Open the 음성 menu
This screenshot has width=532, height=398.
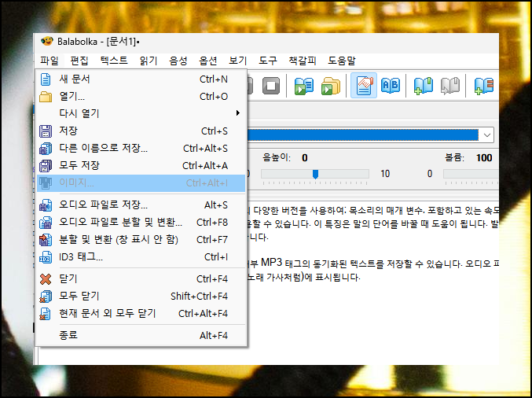coord(178,61)
